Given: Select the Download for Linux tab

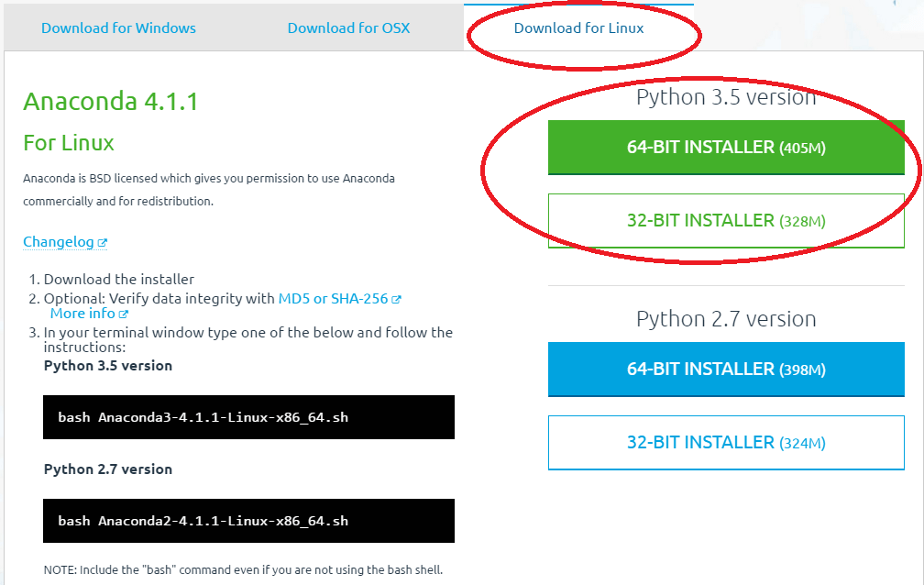Looking at the screenshot, I should click(x=578, y=28).
